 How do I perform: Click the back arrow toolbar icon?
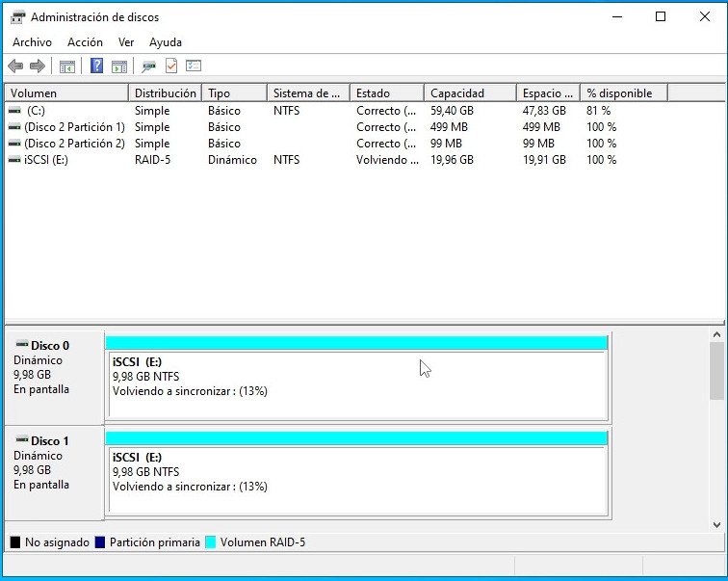click(x=15, y=66)
